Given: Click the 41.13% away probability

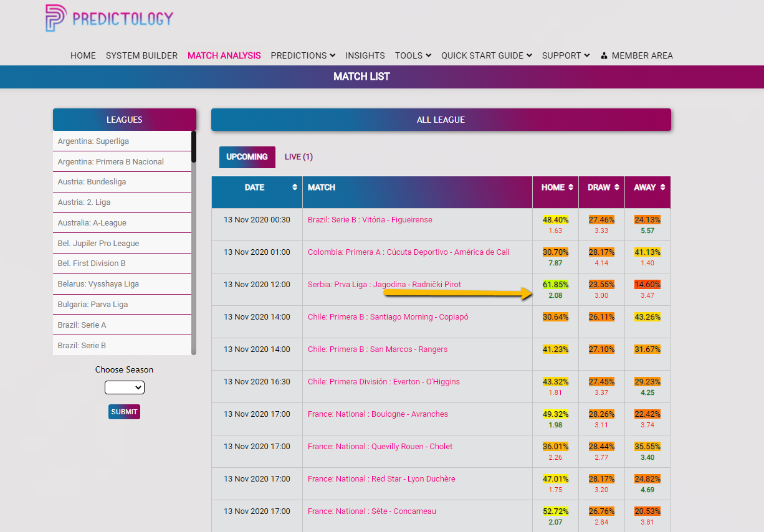Looking at the screenshot, I should [647, 252].
